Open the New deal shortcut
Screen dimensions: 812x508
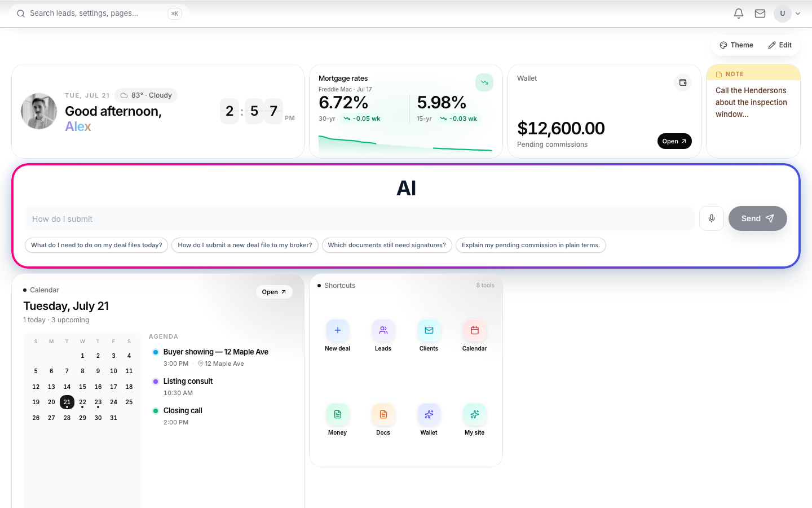(337, 335)
